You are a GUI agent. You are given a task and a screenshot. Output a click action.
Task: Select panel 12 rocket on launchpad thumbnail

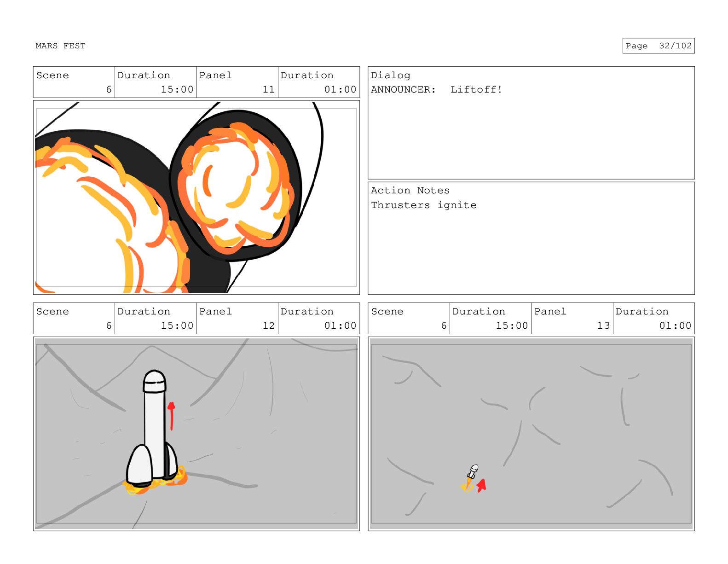[196, 434]
